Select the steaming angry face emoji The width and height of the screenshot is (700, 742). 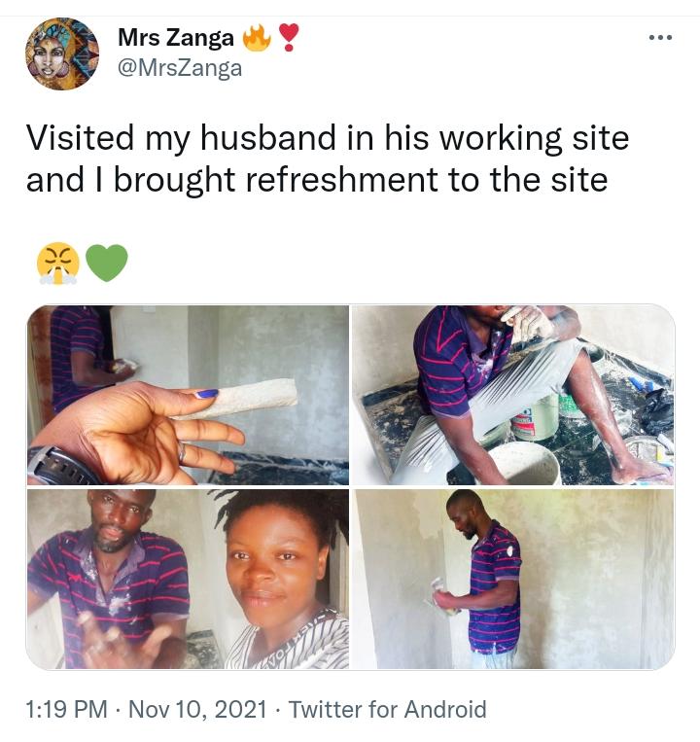coord(57,264)
